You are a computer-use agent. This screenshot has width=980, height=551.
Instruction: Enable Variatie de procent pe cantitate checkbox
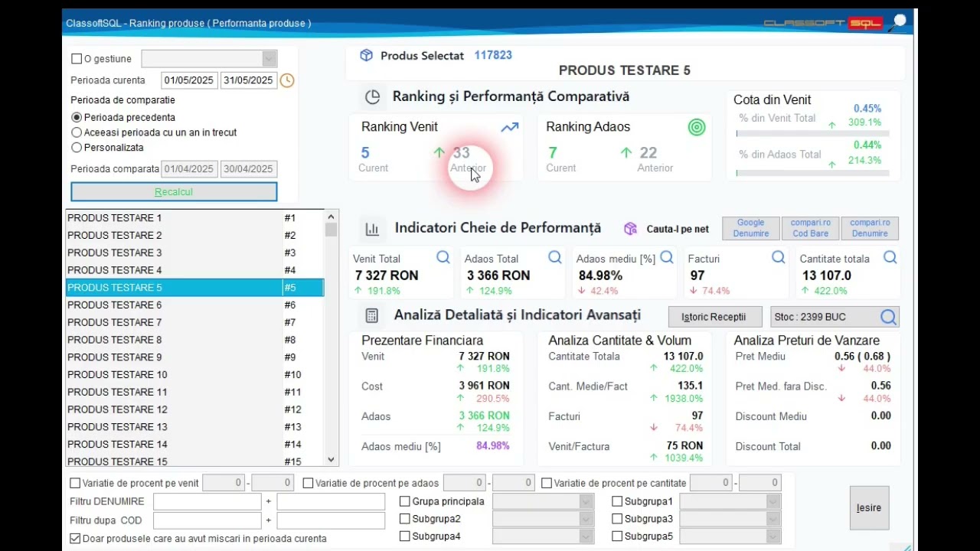pos(547,483)
